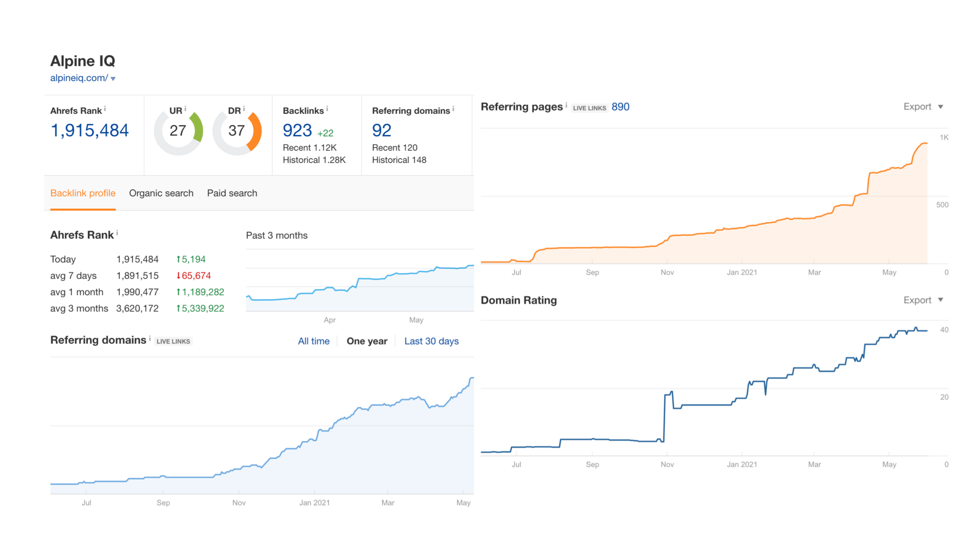This screenshot has width=980, height=547.
Task: Click the Today rank change 5,194
Action: (x=191, y=259)
